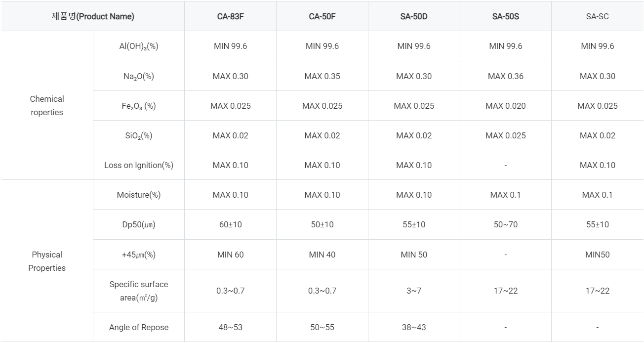Screen dimensions: 644x343
Task: Select the Dp50 row label
Action: click(139, 224)
